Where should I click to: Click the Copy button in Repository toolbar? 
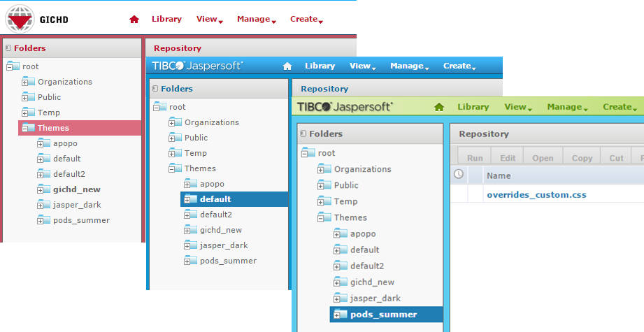582,158
